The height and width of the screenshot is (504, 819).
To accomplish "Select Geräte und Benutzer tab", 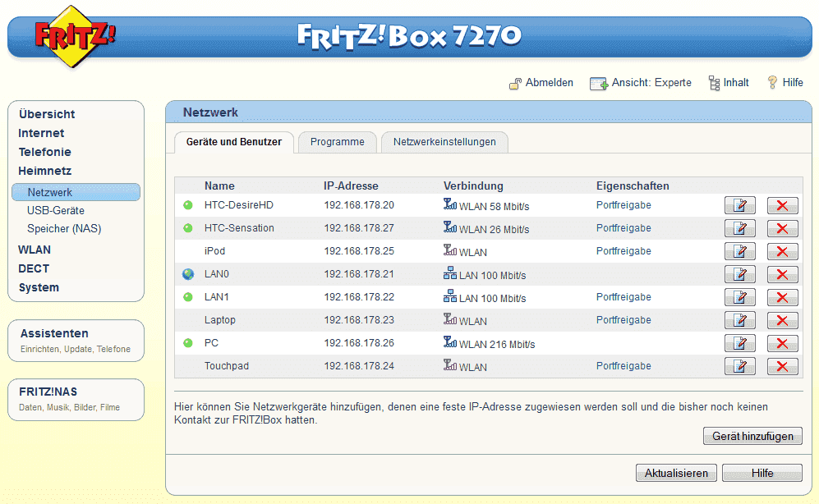I will (234, 142).
